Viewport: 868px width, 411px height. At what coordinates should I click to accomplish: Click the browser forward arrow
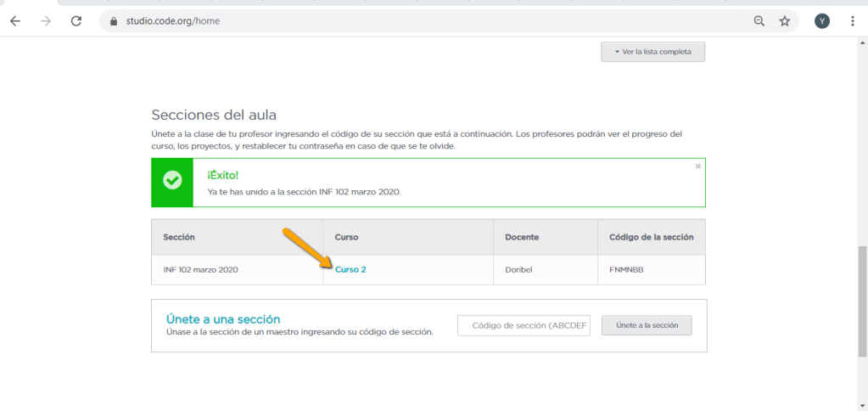tap(46, 21)
